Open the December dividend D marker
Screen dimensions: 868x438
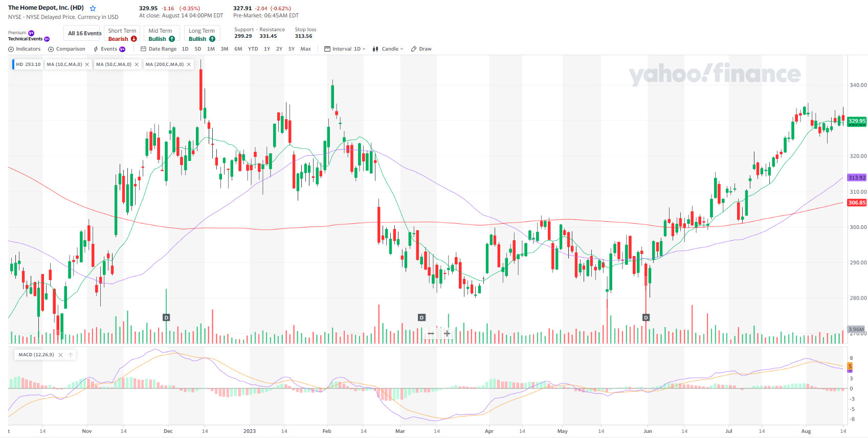pyautogui.click(x=166, y=317)
